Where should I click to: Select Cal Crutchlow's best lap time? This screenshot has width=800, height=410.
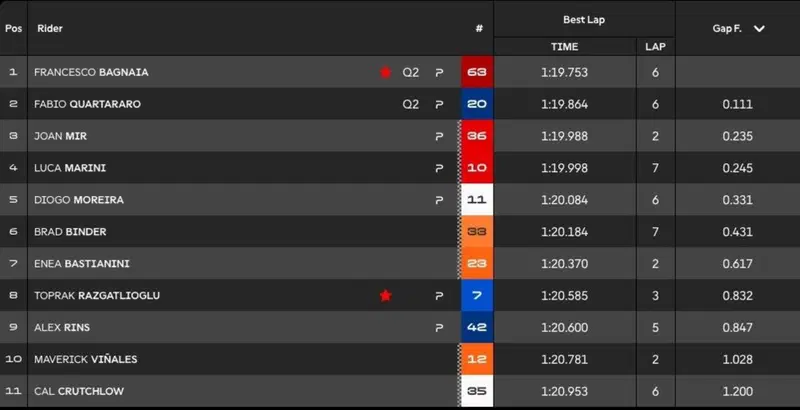564,391
